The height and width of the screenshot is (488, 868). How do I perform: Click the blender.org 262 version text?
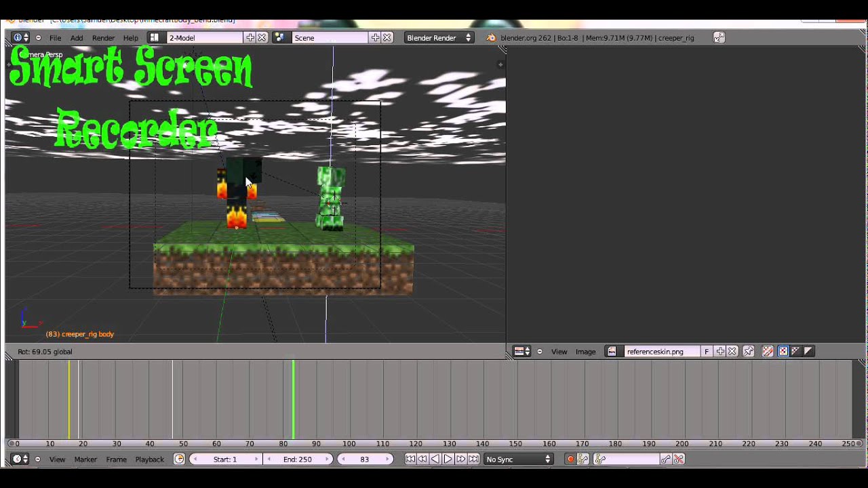[526, 38]
